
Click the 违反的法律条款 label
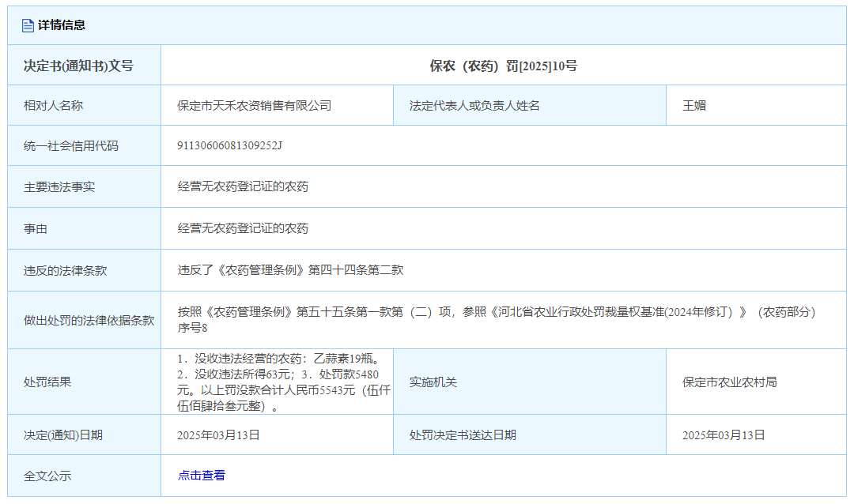tap(66, 270)
